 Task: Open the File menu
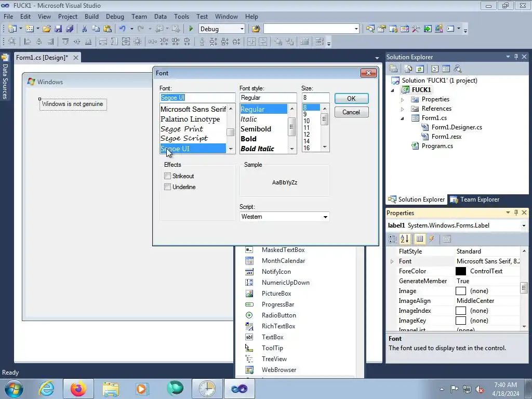click(x=8, y=16)
